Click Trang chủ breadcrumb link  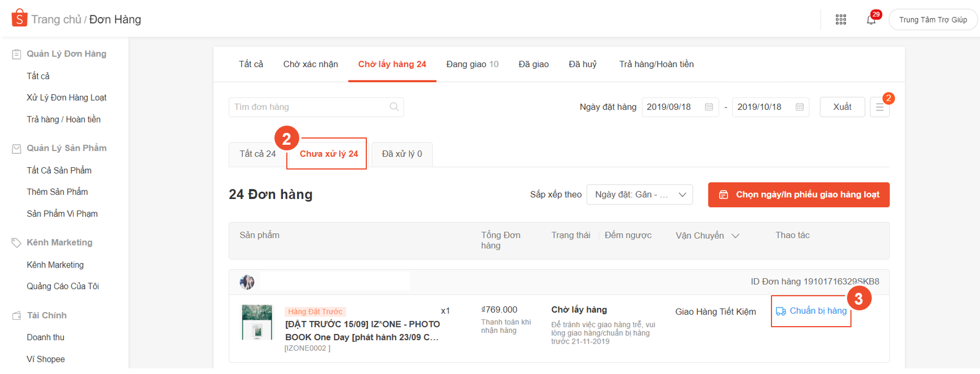point(56,19)
